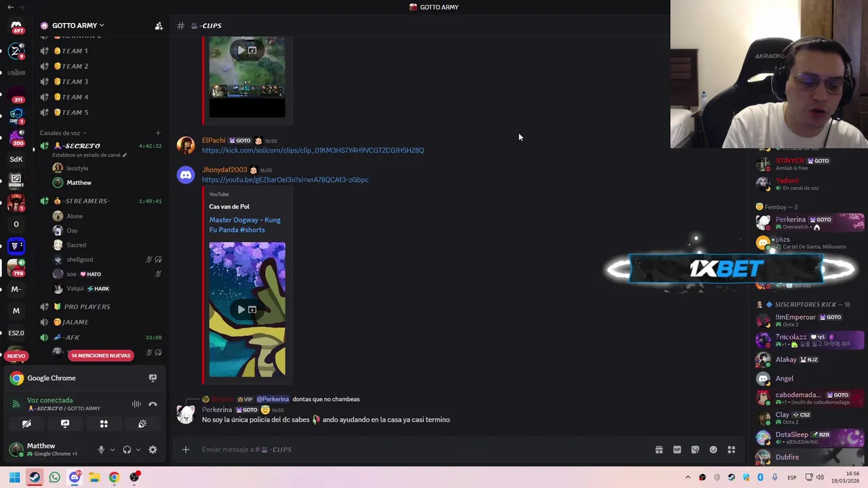
Task: Collapse the Canales de voz category
Action: pyautogui.click(x=63, y=133)
